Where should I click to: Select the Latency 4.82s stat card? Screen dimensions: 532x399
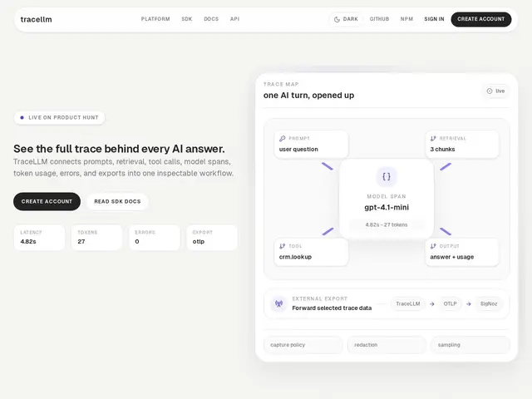[39, 237]
